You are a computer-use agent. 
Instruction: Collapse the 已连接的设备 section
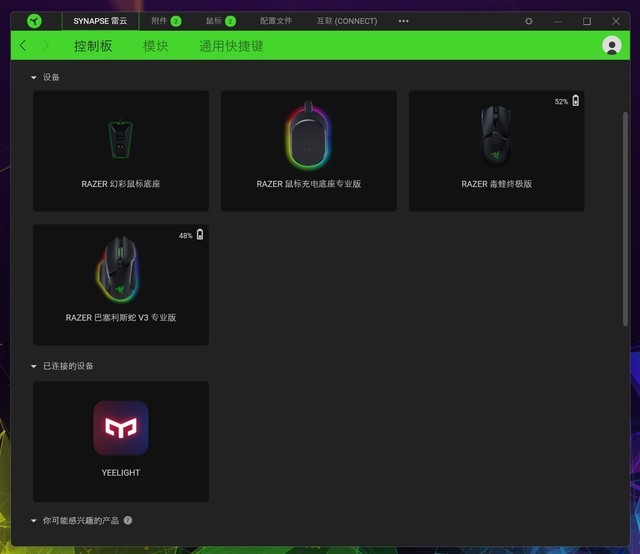click(33, 366)
